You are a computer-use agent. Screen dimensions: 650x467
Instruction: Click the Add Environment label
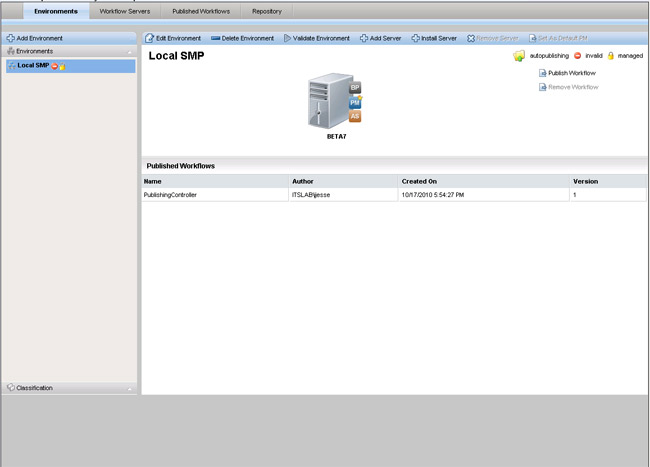[x=39, y=38]
